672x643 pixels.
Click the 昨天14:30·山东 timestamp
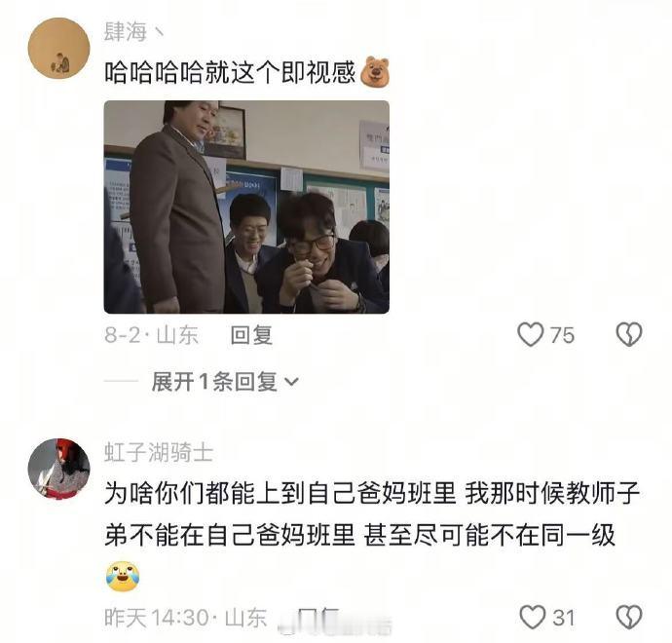point(186,618)
